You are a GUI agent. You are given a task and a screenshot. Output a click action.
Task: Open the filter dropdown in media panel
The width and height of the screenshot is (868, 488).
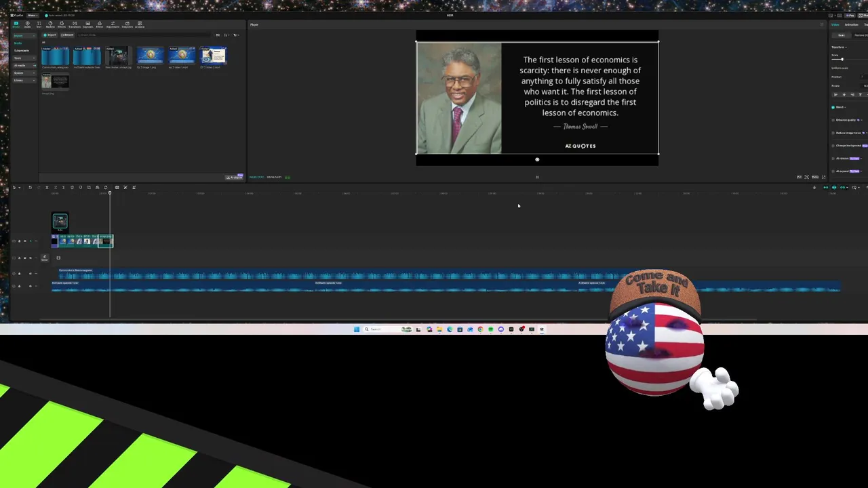tap(236, 35)
